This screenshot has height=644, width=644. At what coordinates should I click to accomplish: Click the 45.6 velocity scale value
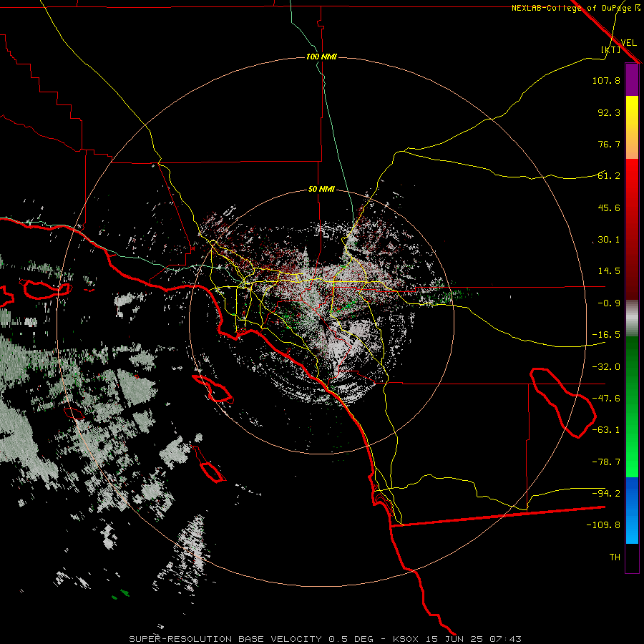[x=609, y=208]
